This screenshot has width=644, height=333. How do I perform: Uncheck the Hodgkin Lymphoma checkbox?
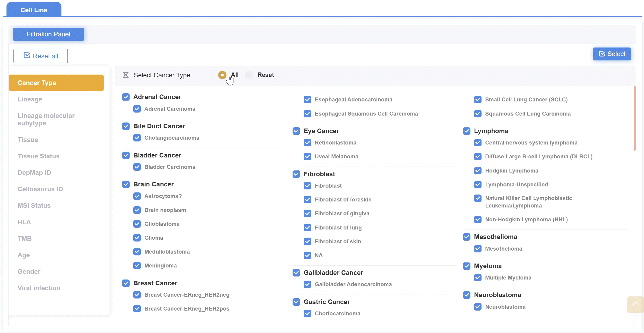coord(478,171)
